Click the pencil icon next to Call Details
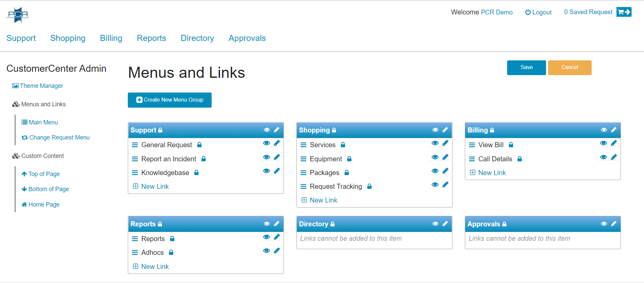644x283 pixels. (614, 157)
